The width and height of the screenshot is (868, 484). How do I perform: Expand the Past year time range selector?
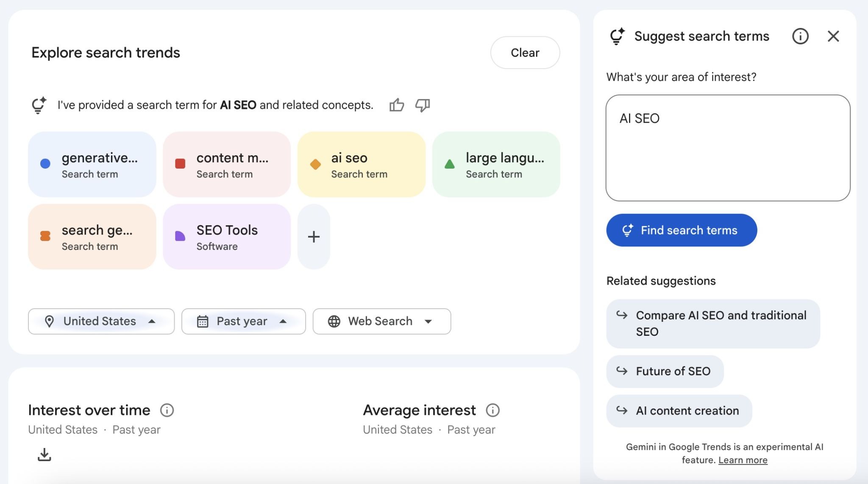[243, 321]
